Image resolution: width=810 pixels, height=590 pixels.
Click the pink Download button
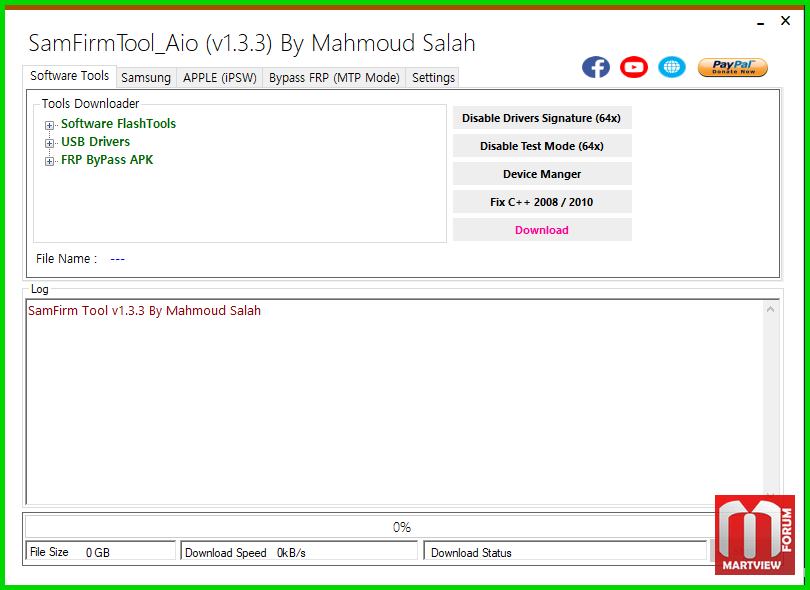pyautogui.click(x=542, y=230)
